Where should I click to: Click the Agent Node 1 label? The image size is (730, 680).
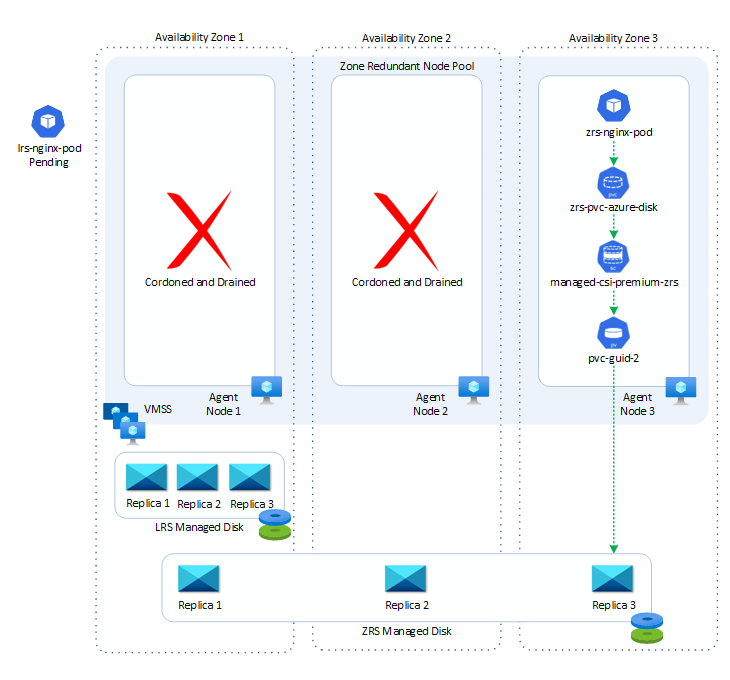[223, 404]
